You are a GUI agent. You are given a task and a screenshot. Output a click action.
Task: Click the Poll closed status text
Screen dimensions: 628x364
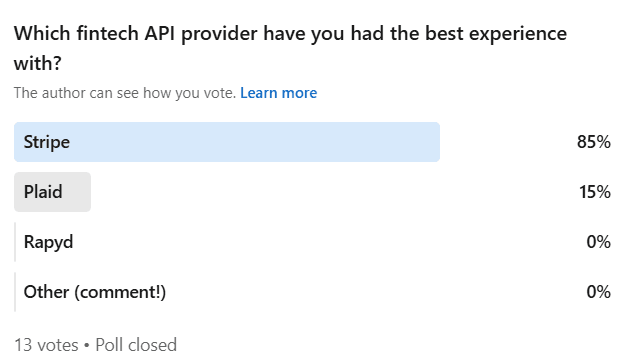point(136,345)
